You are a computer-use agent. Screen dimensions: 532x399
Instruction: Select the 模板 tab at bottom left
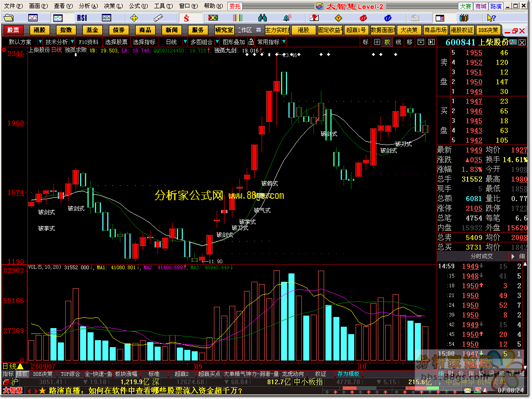[22, 374]
